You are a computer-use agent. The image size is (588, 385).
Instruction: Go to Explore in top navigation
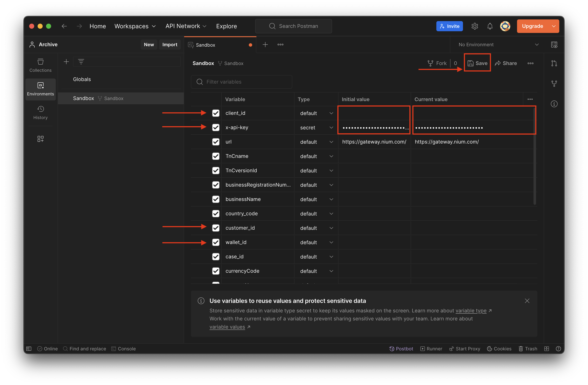point(226,26)
